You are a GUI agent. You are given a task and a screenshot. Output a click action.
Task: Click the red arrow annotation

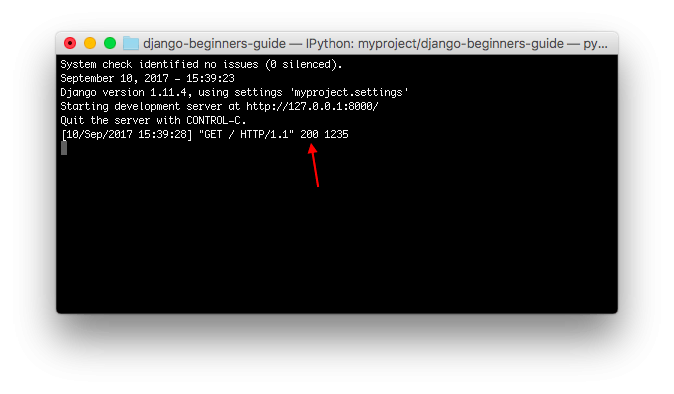coord(314,165)
